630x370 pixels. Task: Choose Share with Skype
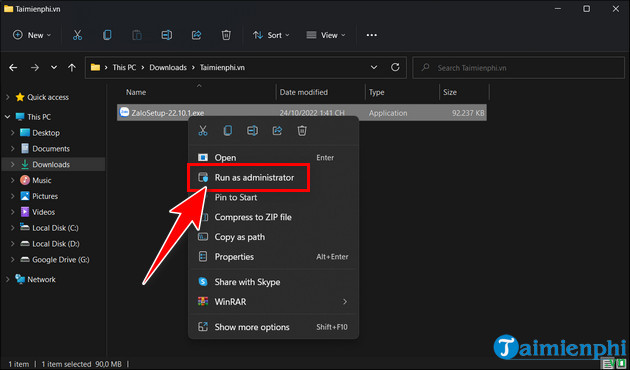coord(273,282)
